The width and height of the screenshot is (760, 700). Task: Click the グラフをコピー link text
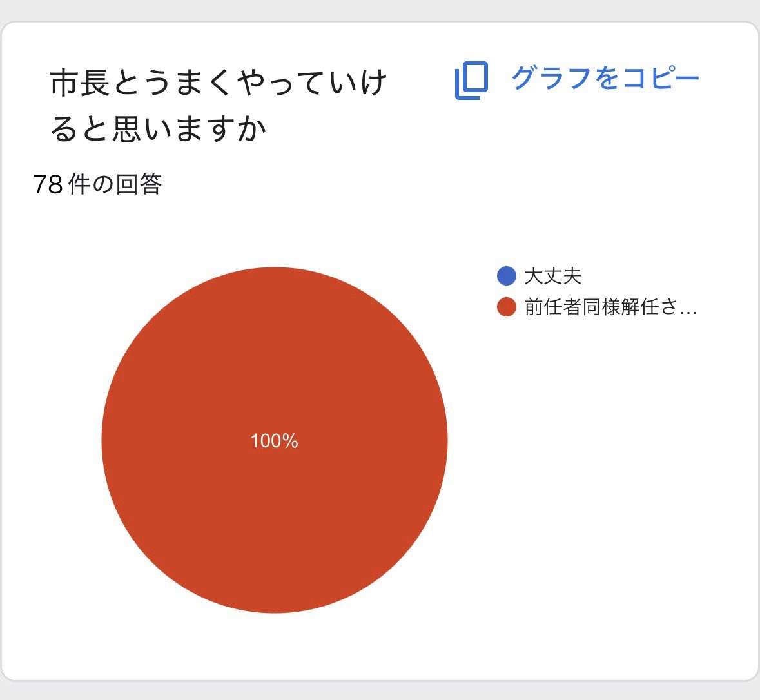click(605, 77)
